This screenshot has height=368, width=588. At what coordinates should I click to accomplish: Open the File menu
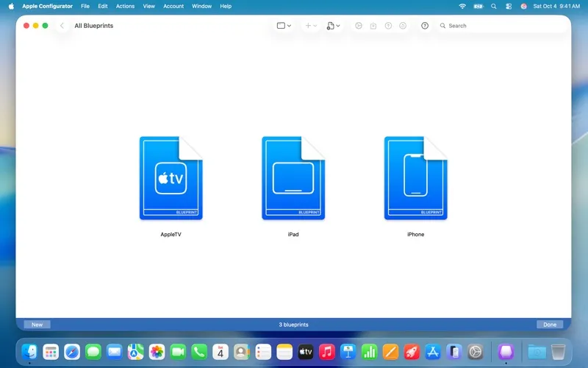point(85,6)
